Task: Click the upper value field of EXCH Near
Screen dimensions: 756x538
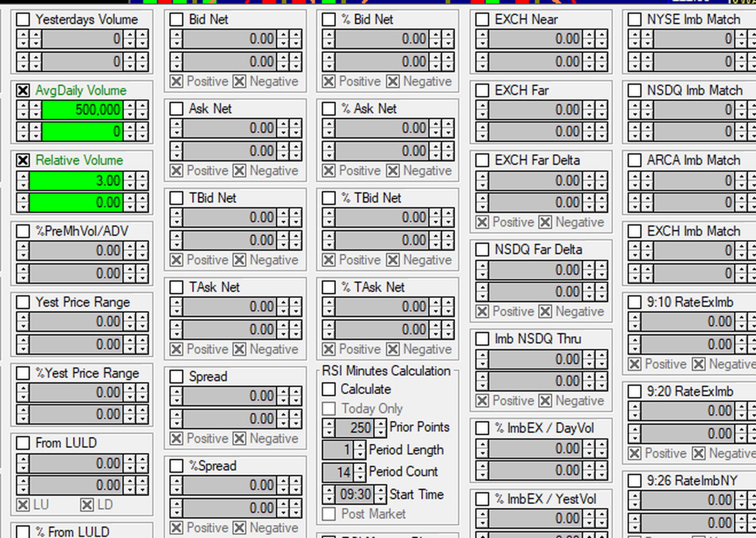Action: 535,39
